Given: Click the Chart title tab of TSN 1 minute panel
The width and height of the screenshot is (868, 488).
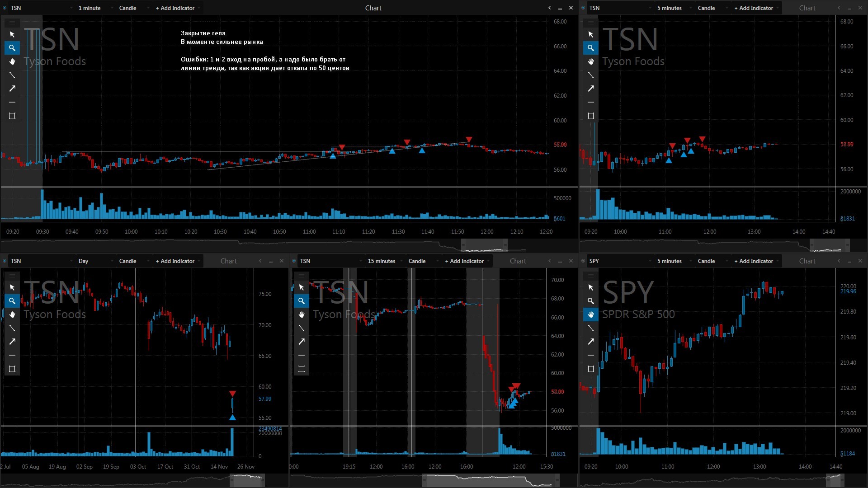Looking at the screenshot, I should [x=373, y=8].
